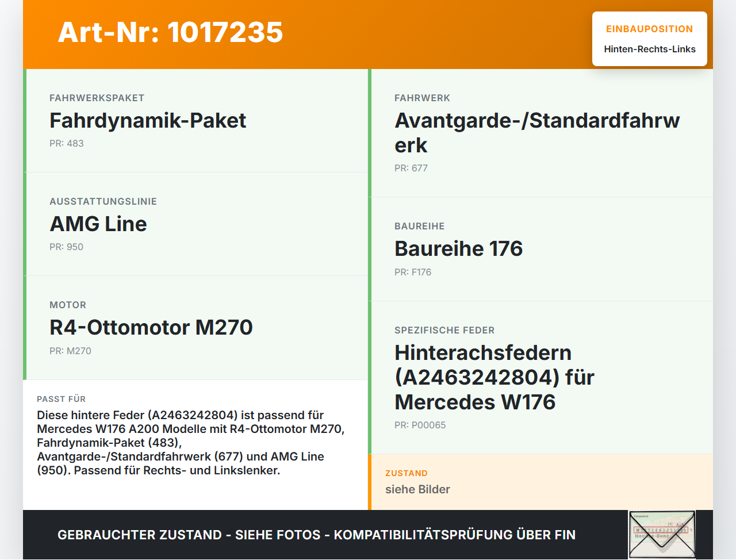
Task: Click the 'PR: 483' code
Action: click(x=67, y=144)
